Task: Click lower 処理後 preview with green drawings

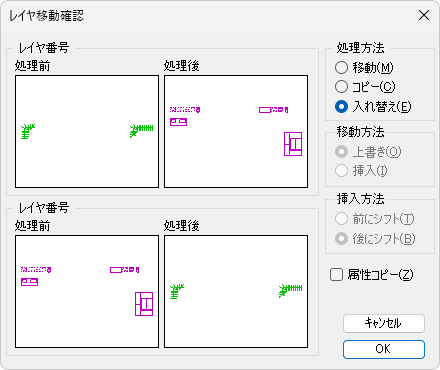Action: [x=236, y=291]
